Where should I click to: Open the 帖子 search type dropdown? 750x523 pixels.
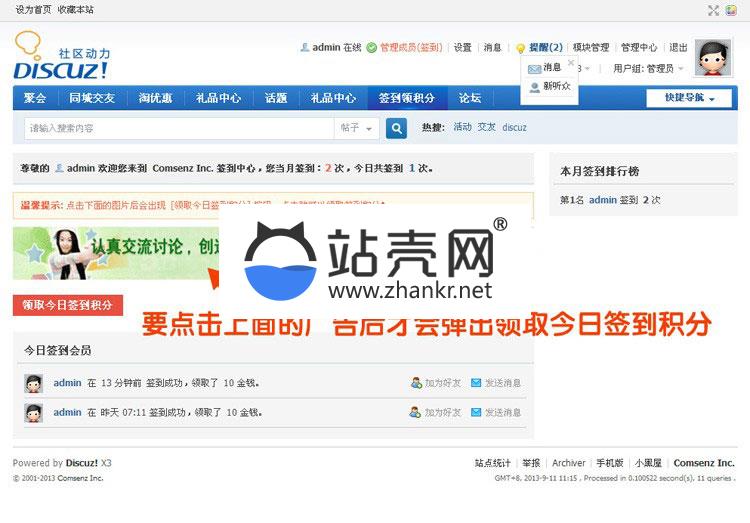point(356,128)
